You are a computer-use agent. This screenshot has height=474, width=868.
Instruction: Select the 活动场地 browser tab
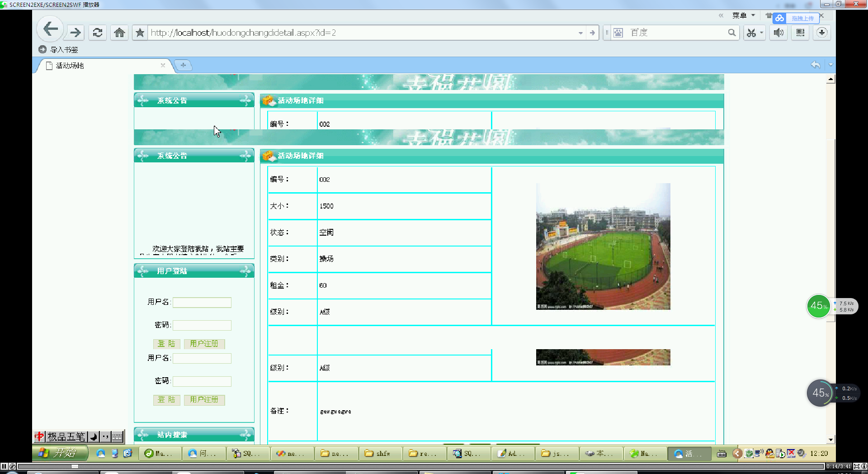click(104, 66)
